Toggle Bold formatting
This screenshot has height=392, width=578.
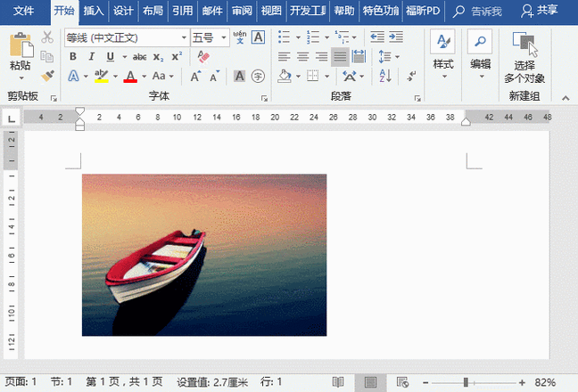(72, 56)
